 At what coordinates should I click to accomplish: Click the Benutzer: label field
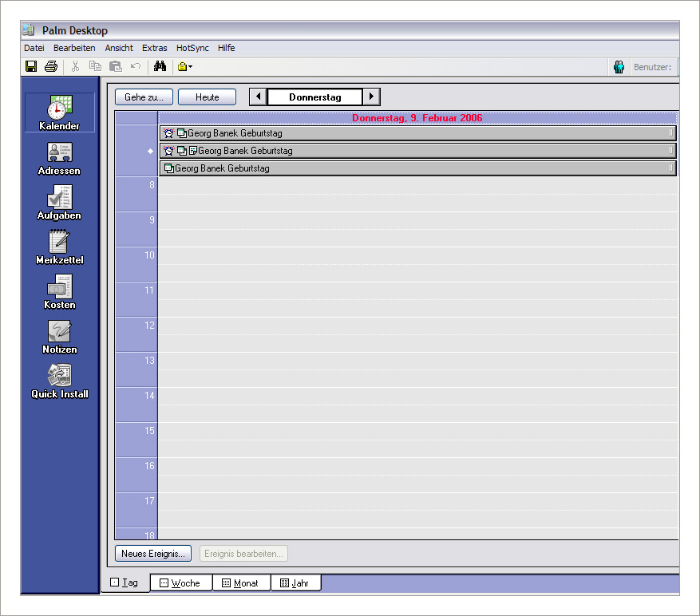pos(653,67)
